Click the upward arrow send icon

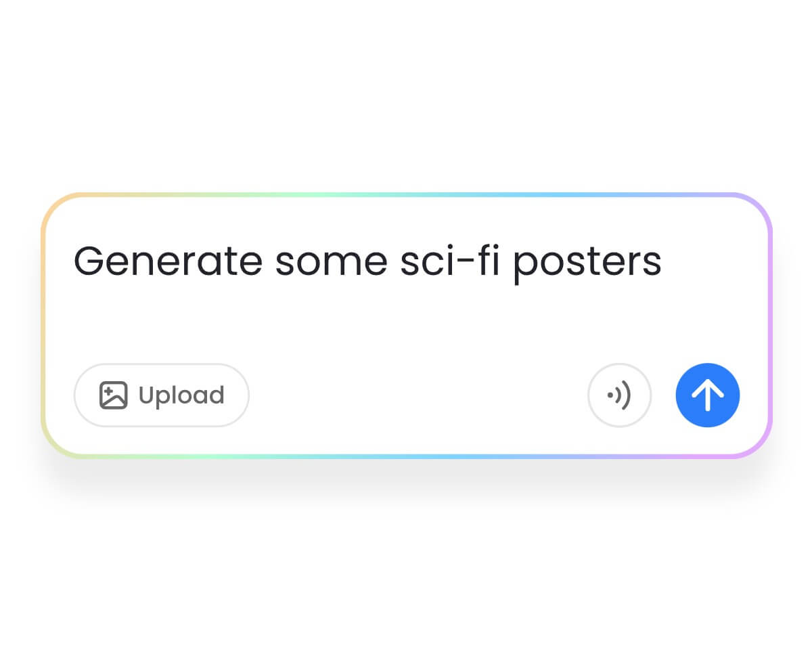click(x=708, y=395)
